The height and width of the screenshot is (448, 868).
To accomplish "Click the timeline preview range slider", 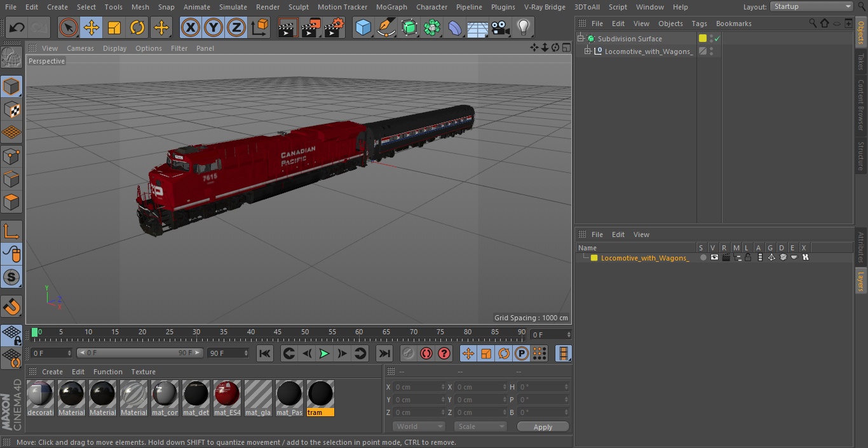I will pos(139,353).
